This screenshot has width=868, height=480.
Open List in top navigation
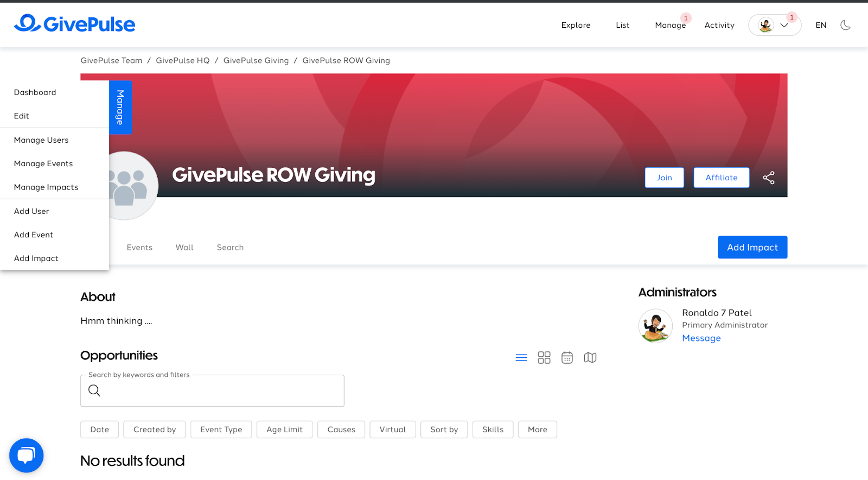pos(623,25)
